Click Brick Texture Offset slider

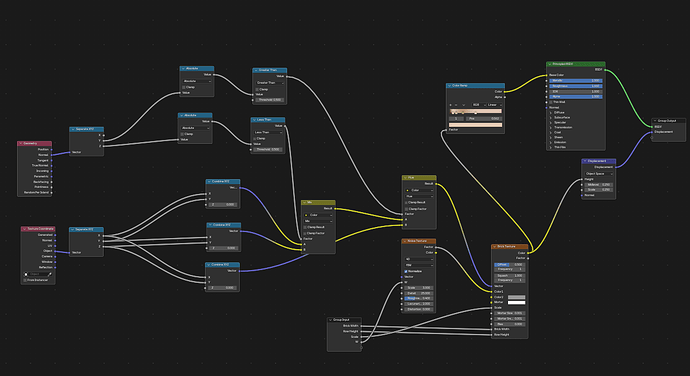510,265
